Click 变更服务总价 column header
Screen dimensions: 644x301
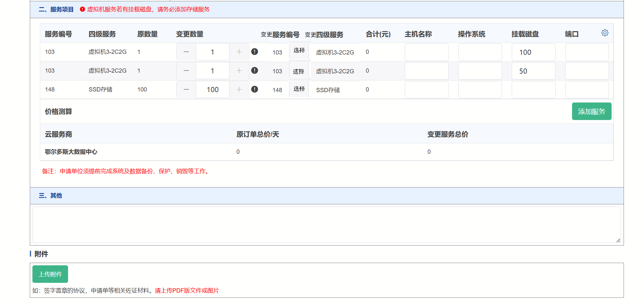(448, 134)
